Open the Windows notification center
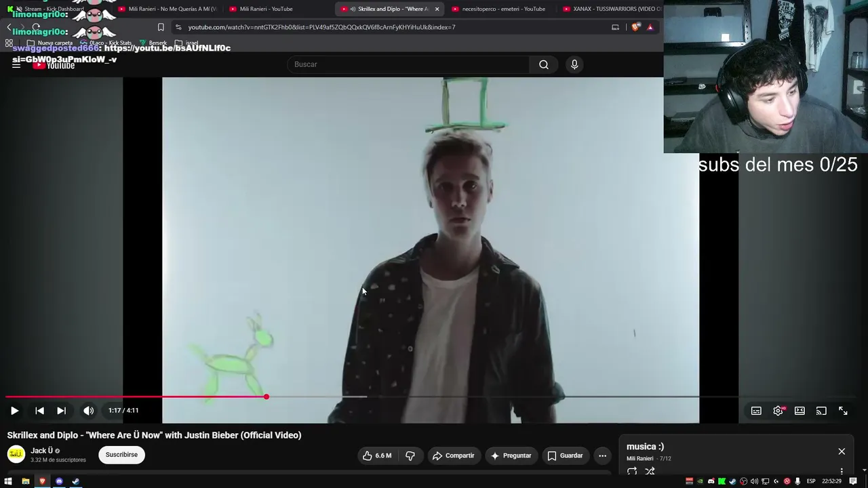Viewport: 868px width, 488px height. point(854,481)
